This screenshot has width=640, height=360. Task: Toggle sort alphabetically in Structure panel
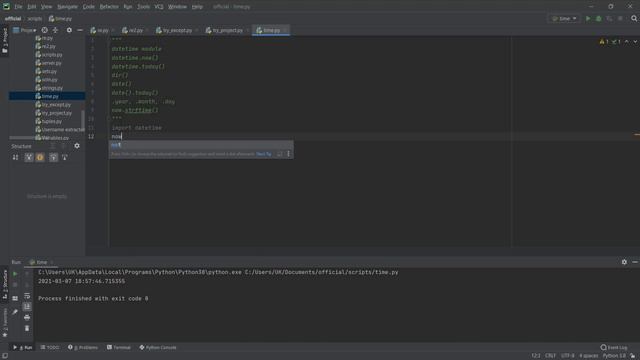(x=15, y=157)
